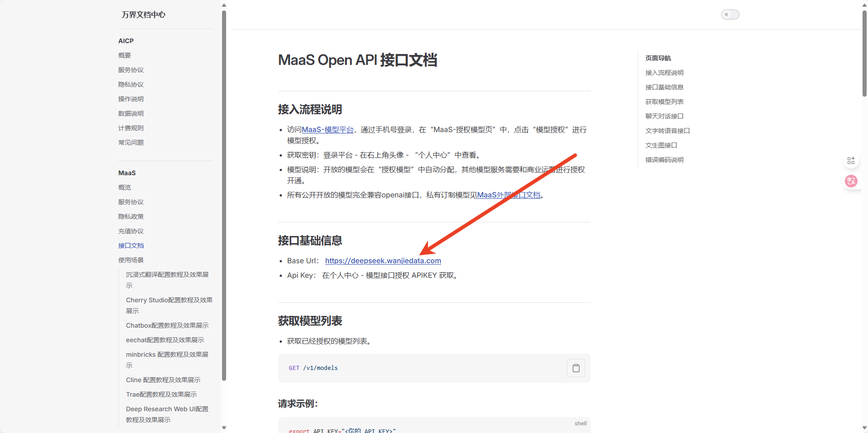Jump to 接口基础信息 in page navigation
Viewport: 868px width, 433px height.
click(x=664, y=87)
